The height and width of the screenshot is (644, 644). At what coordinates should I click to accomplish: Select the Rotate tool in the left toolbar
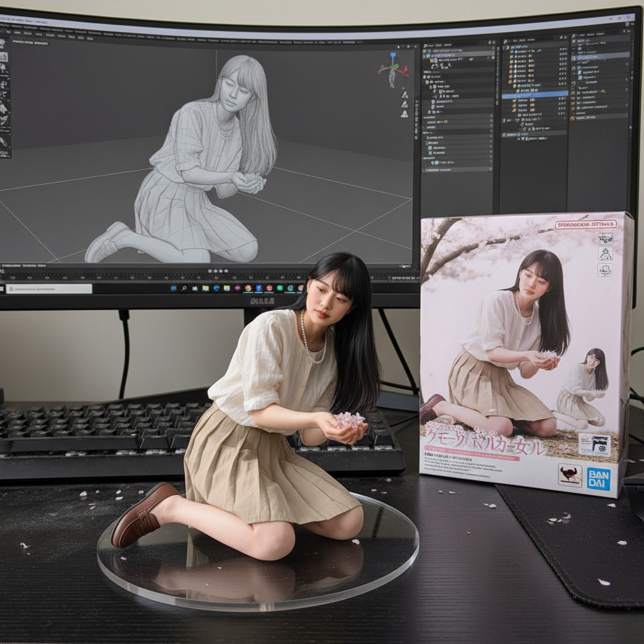[x=8, y=86]
